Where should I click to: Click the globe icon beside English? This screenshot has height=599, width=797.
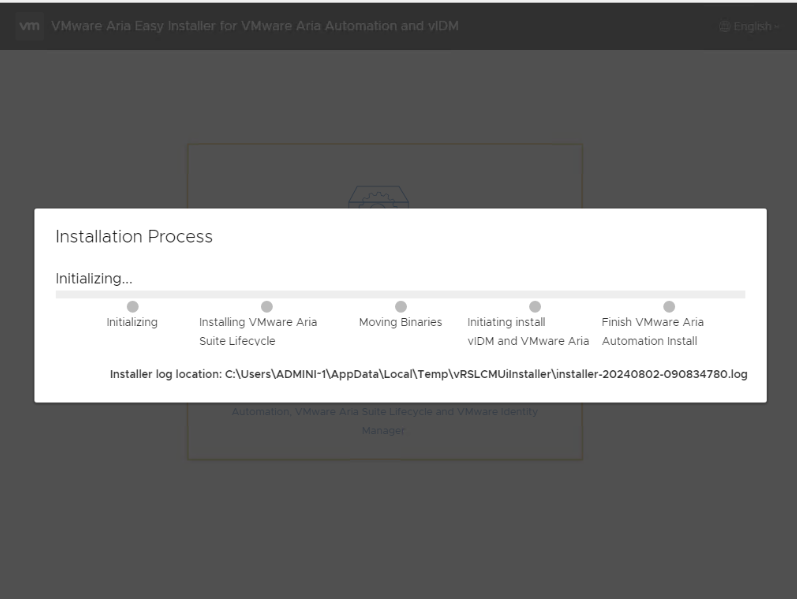click(725, 26)
